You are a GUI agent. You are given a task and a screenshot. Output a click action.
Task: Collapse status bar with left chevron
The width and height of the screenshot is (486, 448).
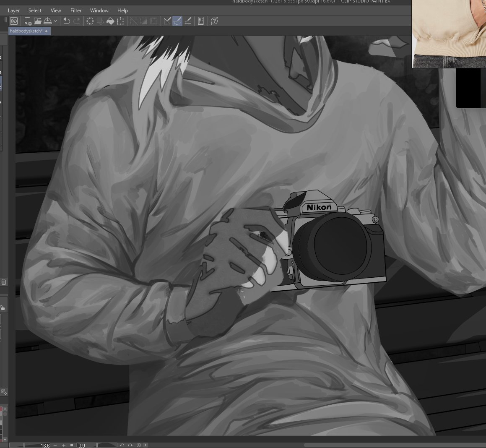(x=146, y=445)
